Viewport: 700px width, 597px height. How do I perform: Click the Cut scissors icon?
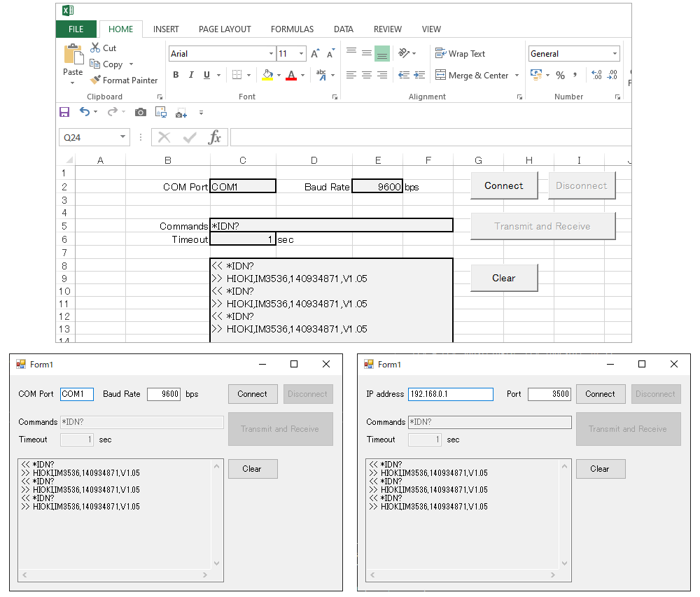pyautogui.click(x=95, y=48)
